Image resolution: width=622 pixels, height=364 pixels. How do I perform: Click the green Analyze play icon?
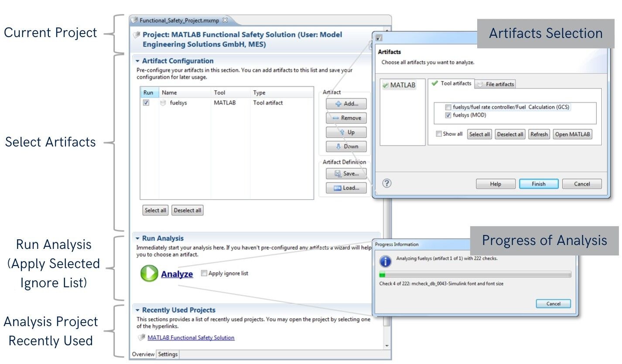pos(149,273)
